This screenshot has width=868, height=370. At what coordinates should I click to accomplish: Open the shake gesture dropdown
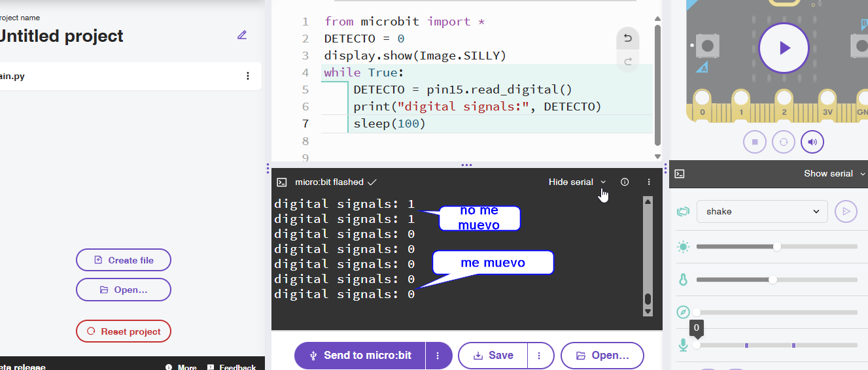(762, 211)
